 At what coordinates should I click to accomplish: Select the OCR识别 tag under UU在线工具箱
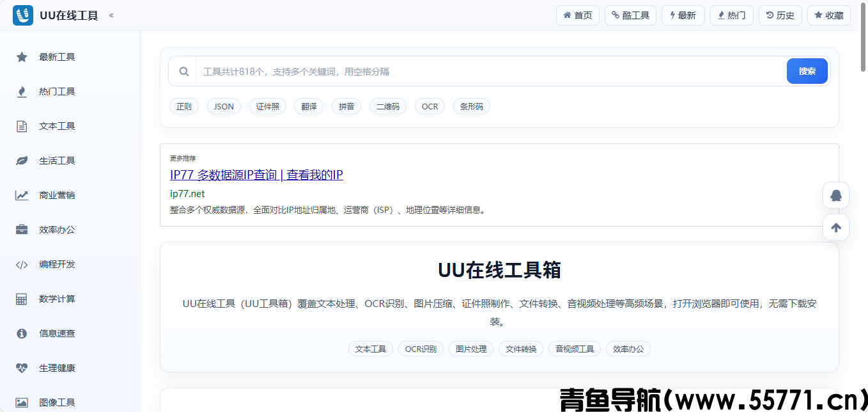coord(421,349)
